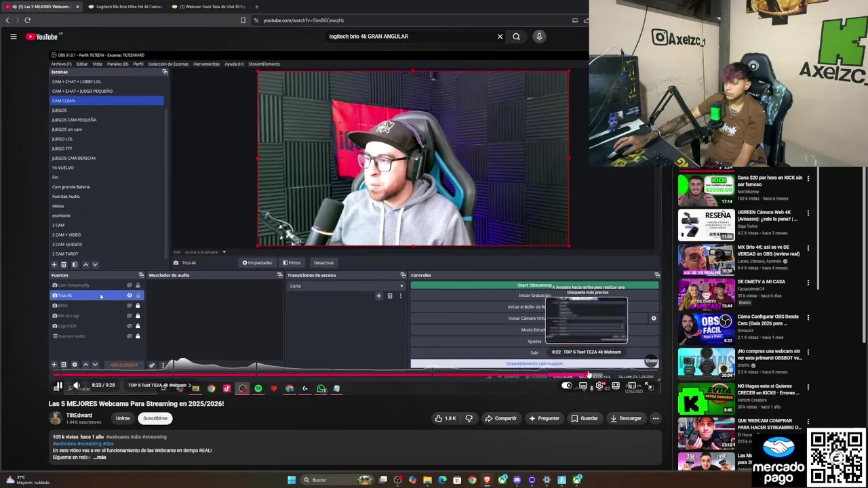Switch YouTube player to theater mode
The width and height of the screenshot is (868, 488).
[616, 386]
